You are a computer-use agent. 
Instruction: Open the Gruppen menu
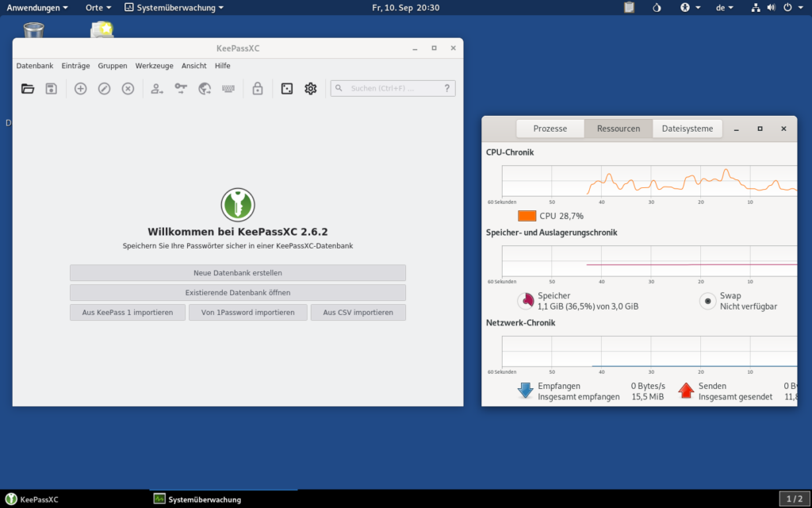(x=113, y=66)
